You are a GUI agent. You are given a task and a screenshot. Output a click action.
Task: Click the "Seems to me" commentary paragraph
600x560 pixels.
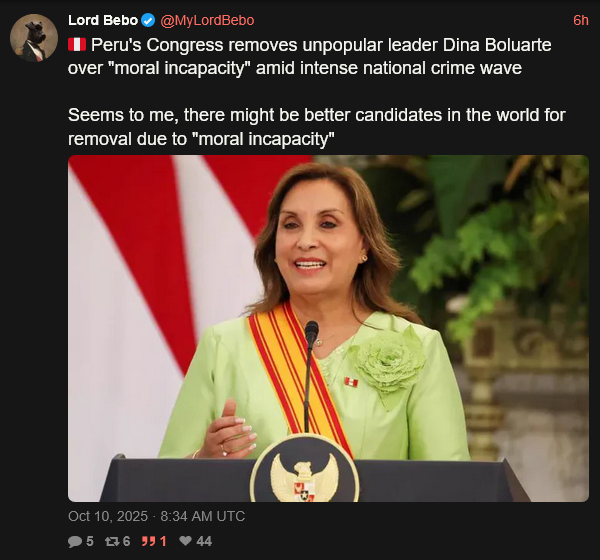[x=316, y=125]
